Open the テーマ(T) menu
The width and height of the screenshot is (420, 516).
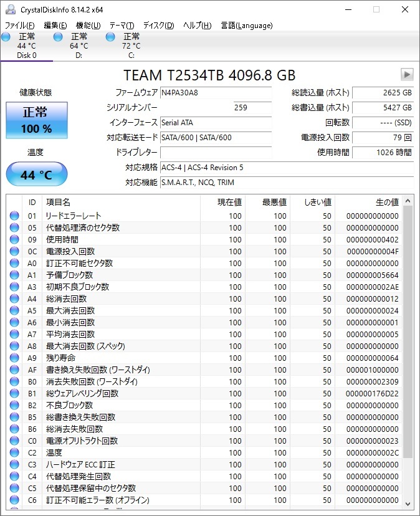122,26
